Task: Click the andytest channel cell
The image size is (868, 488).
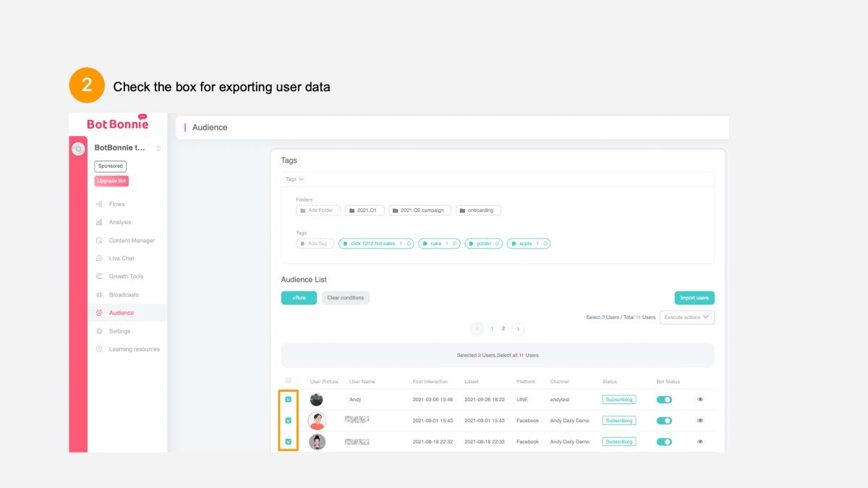Action: point(560,399)
